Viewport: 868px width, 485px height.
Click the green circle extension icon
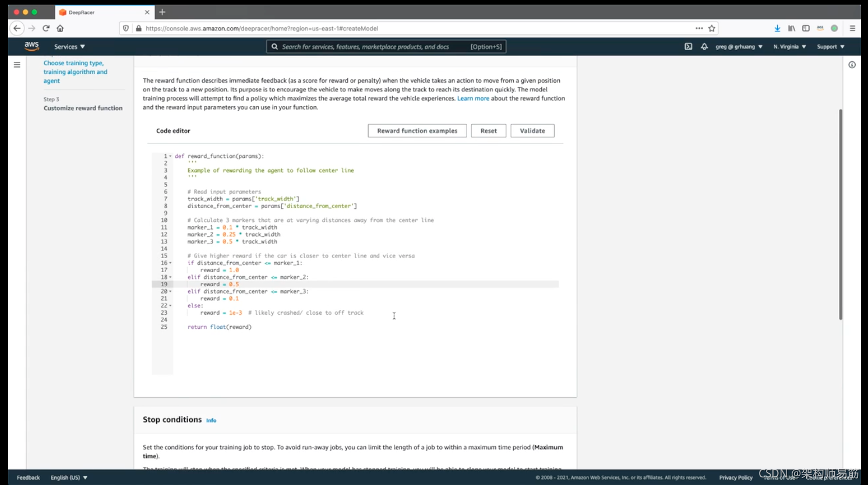[x=834, y=28]
